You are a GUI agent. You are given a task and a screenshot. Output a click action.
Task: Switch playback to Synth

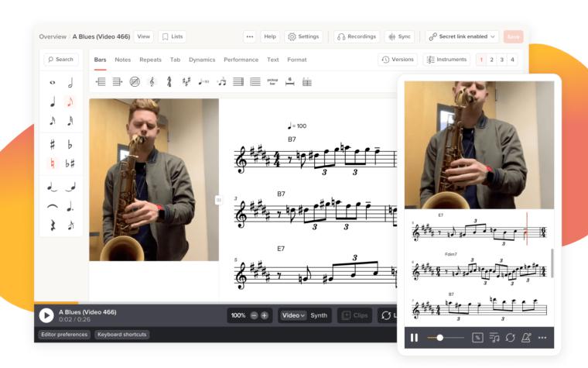[319, 315]
